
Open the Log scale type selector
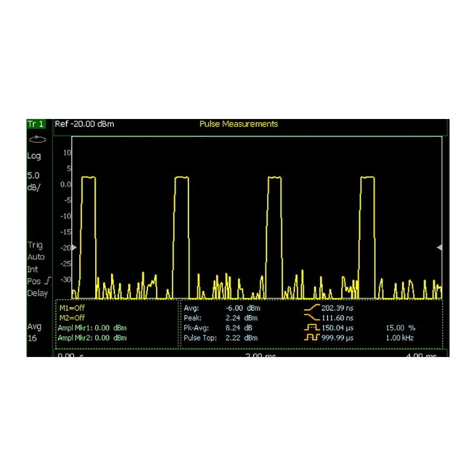34,155
